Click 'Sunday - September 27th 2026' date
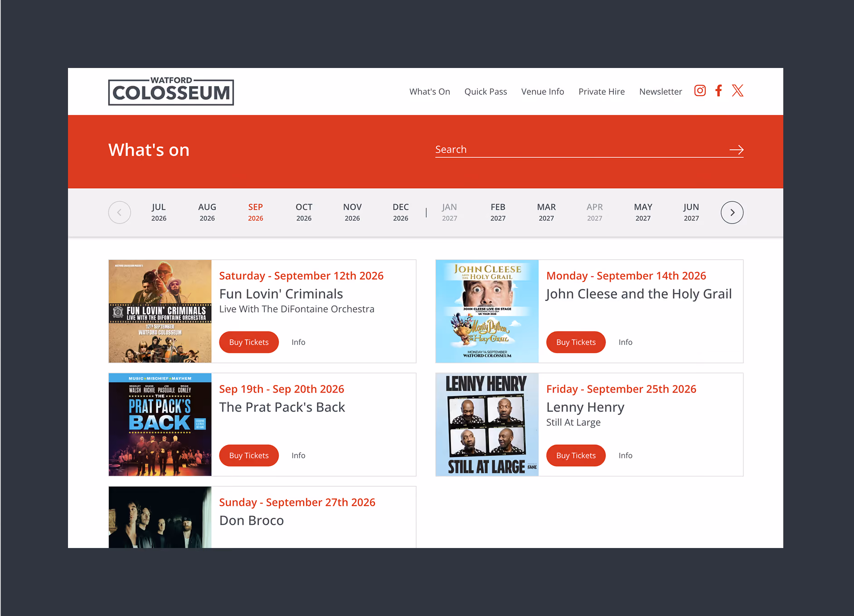 (297, 502)
